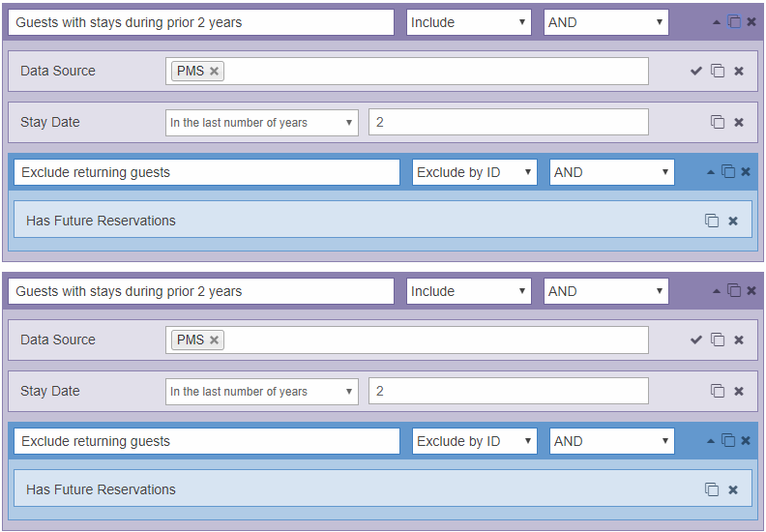Viewport: 766px width, 532px height.
Task: Delete the first group's Stay Date row
Action: [x=739, y=122]
